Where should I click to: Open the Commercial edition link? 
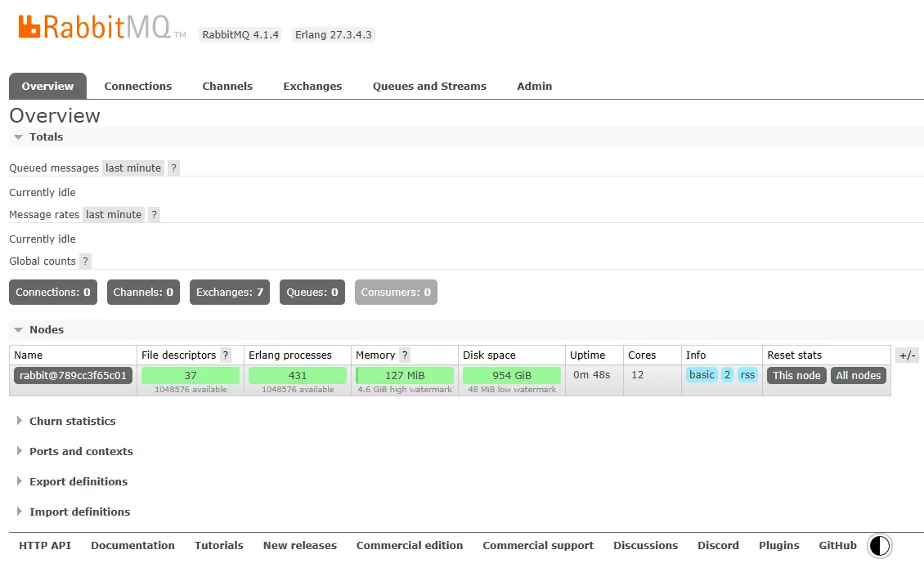[x=410, y=546]
